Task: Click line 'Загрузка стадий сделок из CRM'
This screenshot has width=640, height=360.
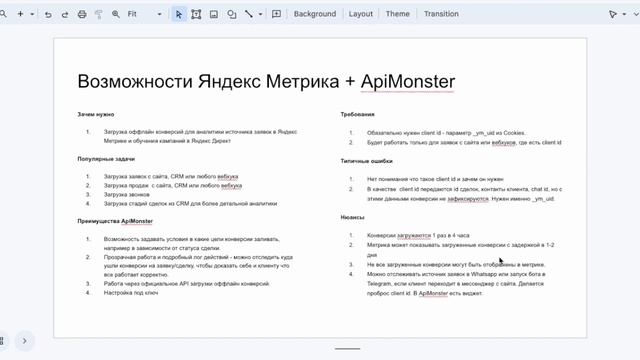Action: [190, 203]
